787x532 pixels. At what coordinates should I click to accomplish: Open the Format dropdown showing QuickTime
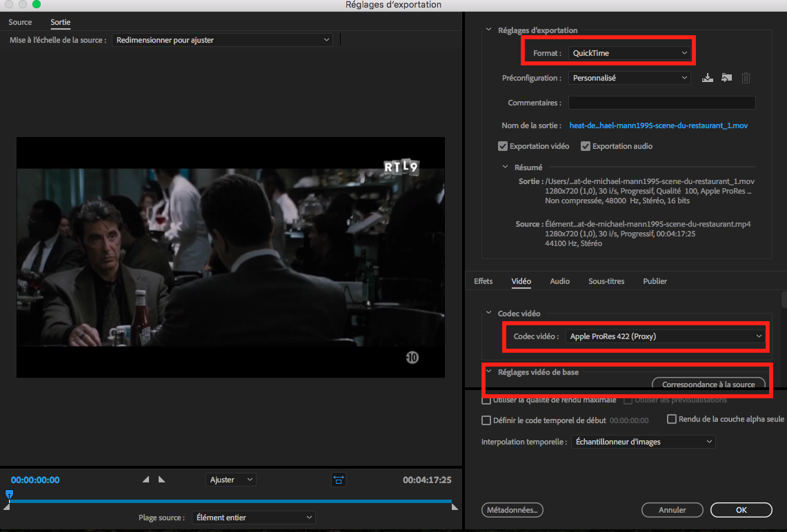[630, 52]
